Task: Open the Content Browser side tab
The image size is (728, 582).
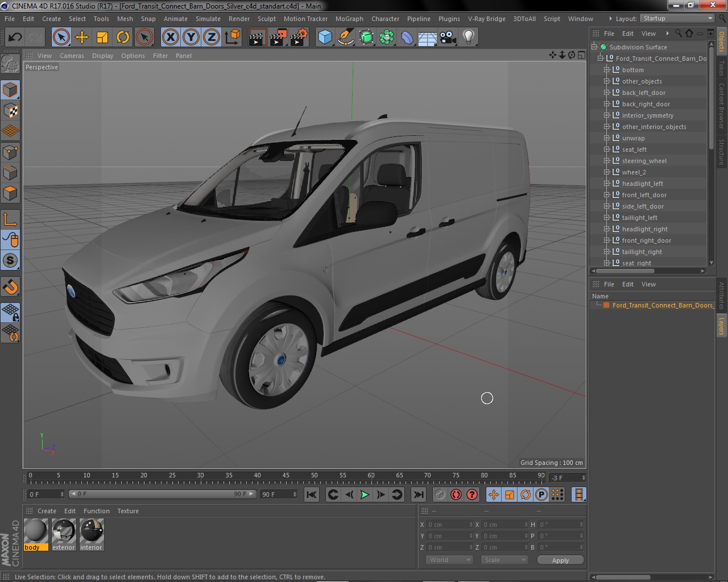Action: [x=722, y=106]
